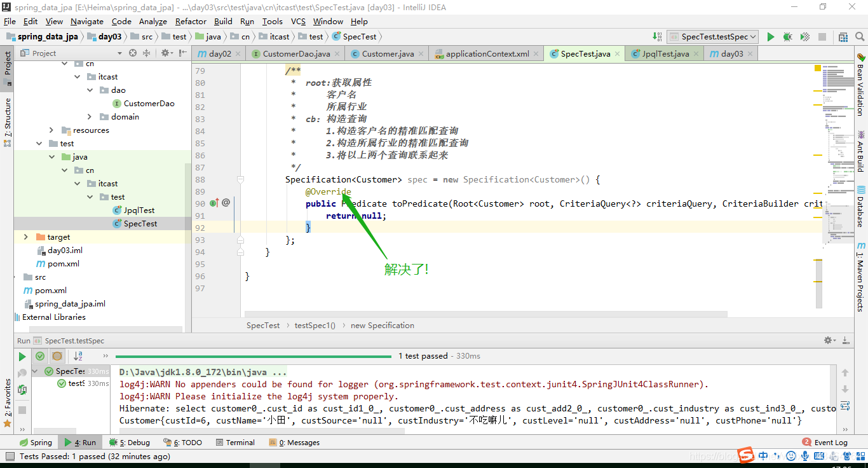Open the Navigate menu
Screen dimensions: 868x468
click(x=86, y=21)
